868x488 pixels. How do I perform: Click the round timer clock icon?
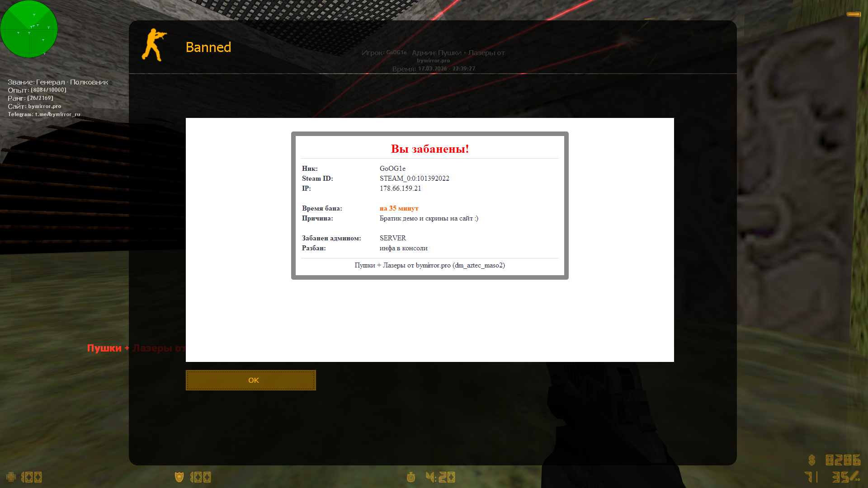(410, 477)
